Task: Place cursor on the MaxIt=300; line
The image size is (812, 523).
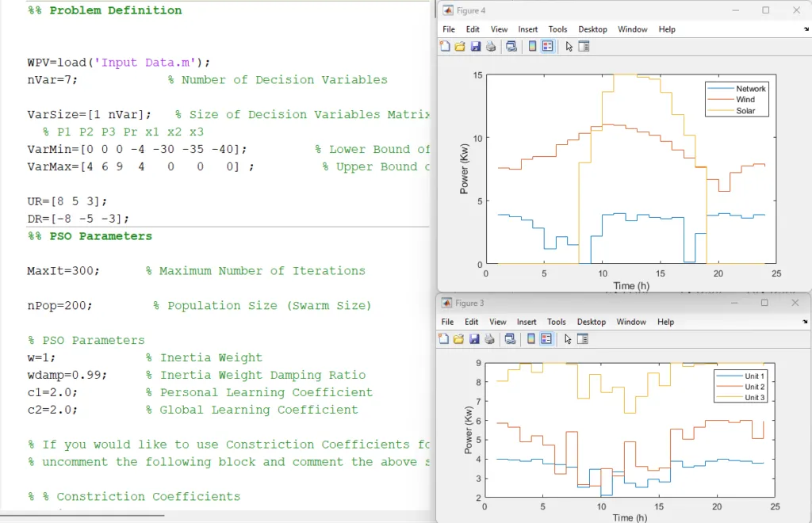Action: pos(63,271)
